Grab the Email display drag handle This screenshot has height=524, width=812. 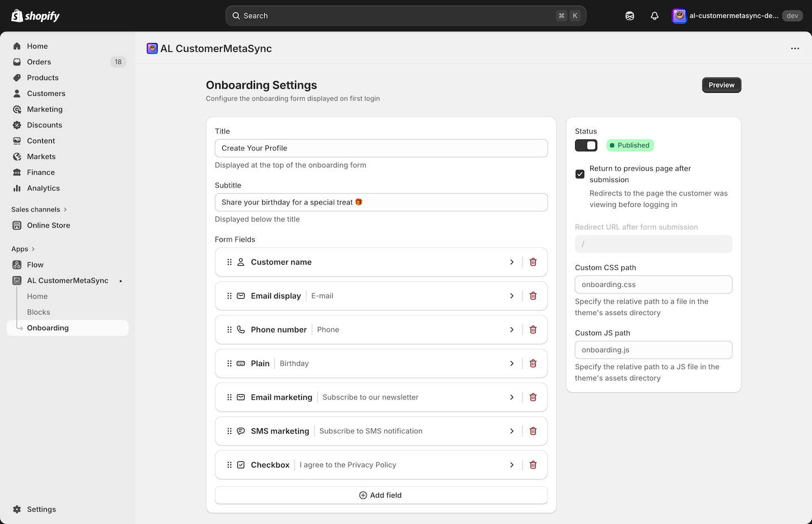pyautogui.click(x=230, y=296)
